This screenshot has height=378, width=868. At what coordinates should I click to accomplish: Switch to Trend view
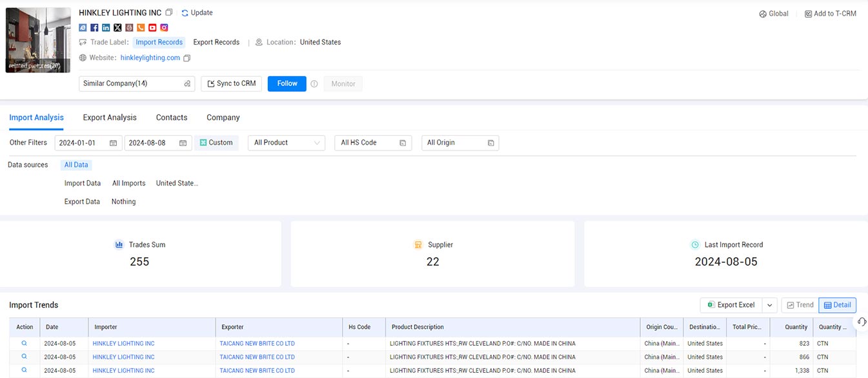coord(800,305)
